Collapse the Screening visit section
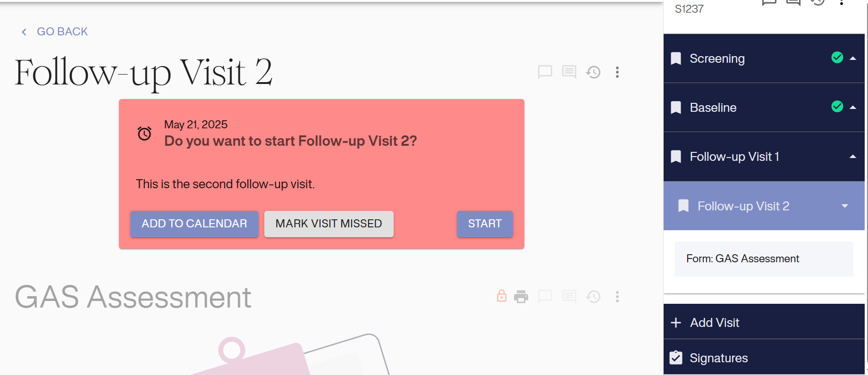 click(852, 58)
